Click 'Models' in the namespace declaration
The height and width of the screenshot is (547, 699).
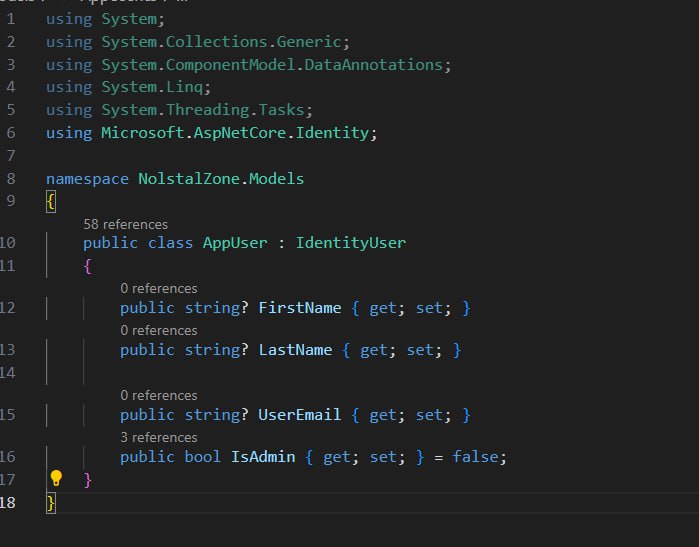(x=276, y=179)
